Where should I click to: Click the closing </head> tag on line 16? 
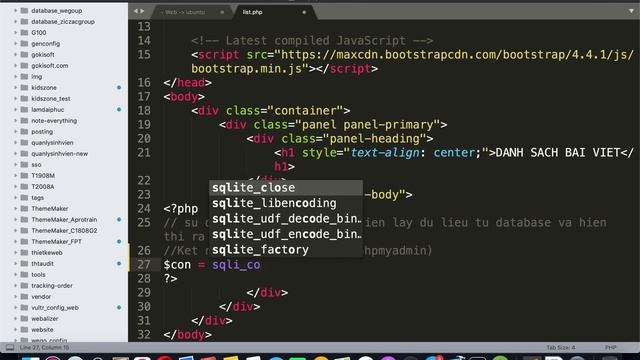[x=188, y=83]
